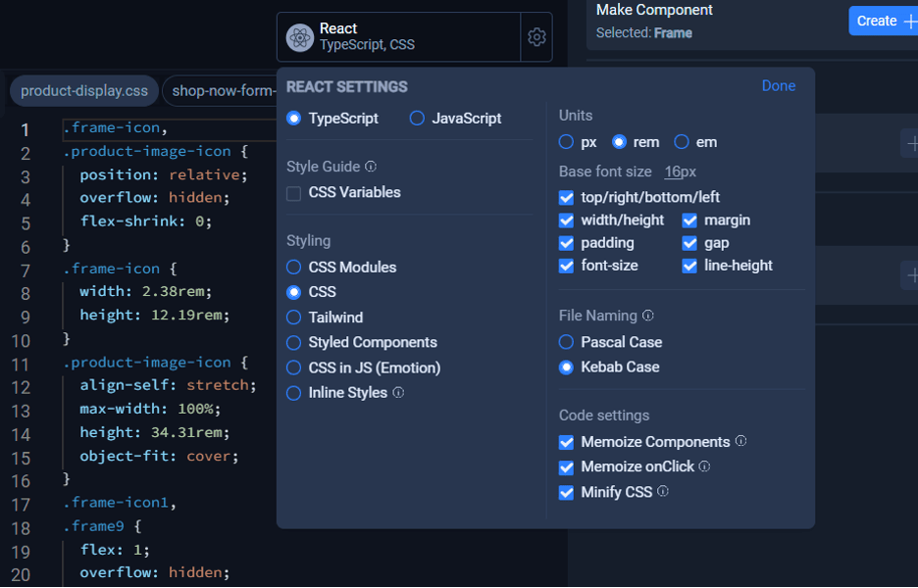The height and width of the screenshot is (588, 918).
Task: Open React settings gear icon
Action: tap(536, 37)
